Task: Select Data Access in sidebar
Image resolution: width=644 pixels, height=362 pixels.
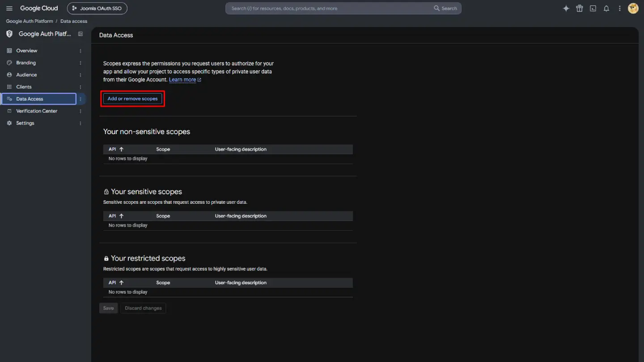Action: pyautogui.click(x=39, y=99)
